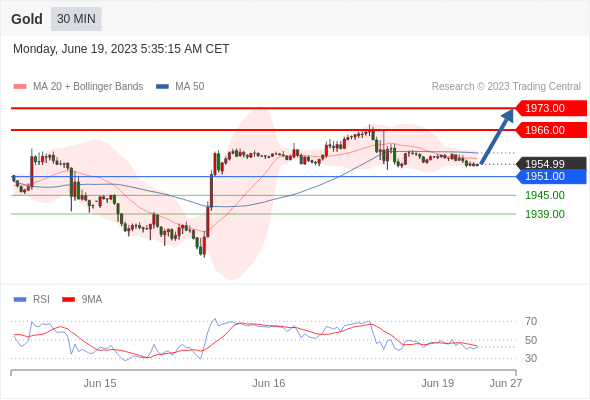Screen dimensions: 590x400
Task: Click the RSI 70 level label
Action: click(x=531, y=321)
